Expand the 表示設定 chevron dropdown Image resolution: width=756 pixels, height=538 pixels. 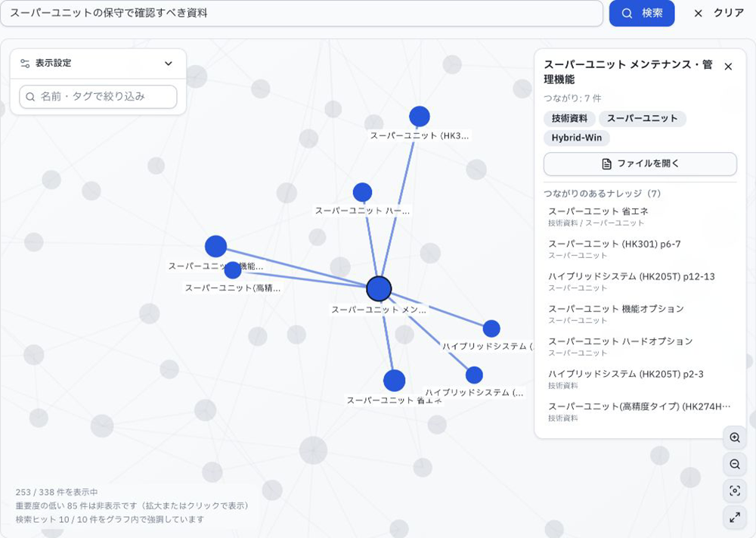point(169,64)
